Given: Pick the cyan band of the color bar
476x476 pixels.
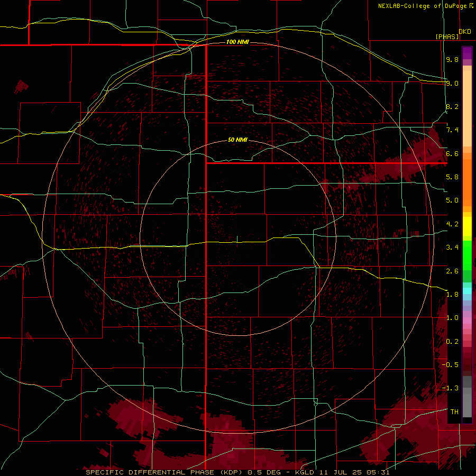Looking at the screenshot, I should click(x=467, y=291).
